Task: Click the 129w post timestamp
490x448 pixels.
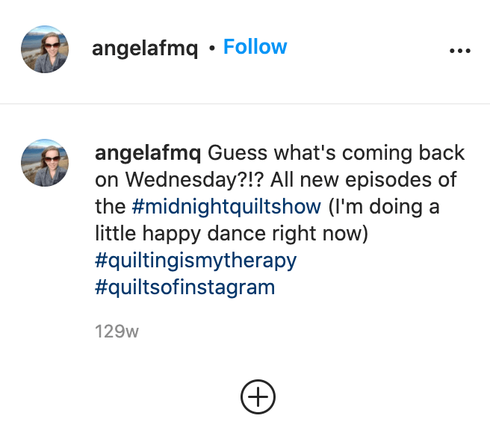Action: coord(117,332)
